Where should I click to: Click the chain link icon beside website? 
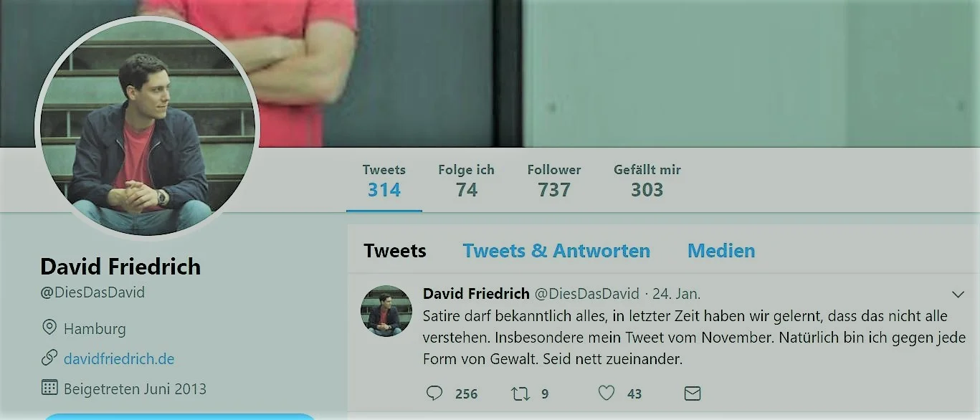point(49,358)
